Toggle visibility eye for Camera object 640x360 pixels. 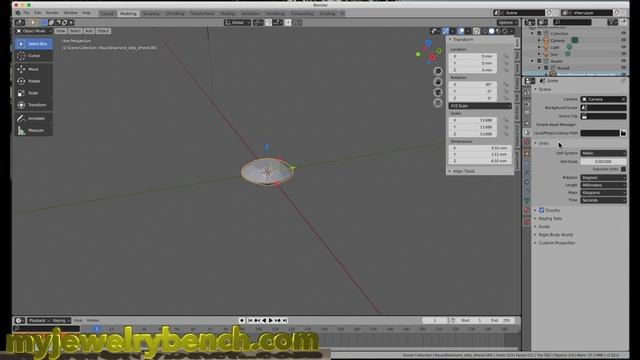tap(623, 40)
